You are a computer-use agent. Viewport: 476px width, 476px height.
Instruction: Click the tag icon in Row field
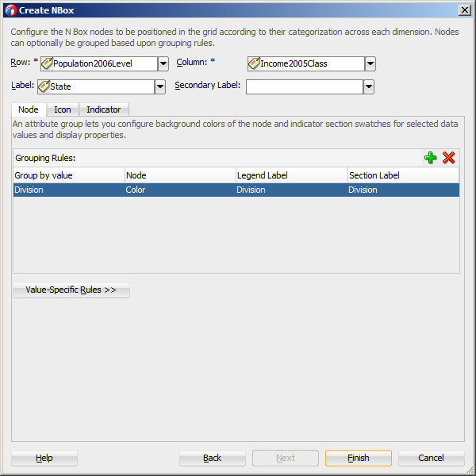pos(47,63)
